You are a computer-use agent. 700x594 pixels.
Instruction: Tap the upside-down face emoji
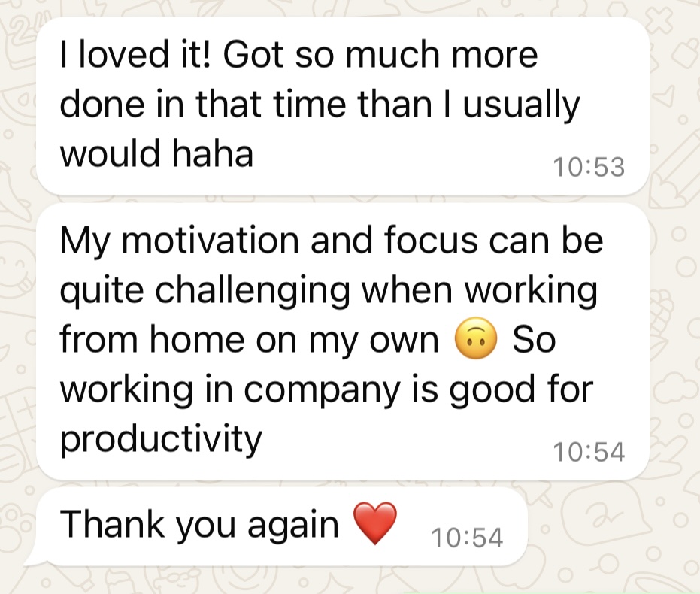tap(475, 341)
